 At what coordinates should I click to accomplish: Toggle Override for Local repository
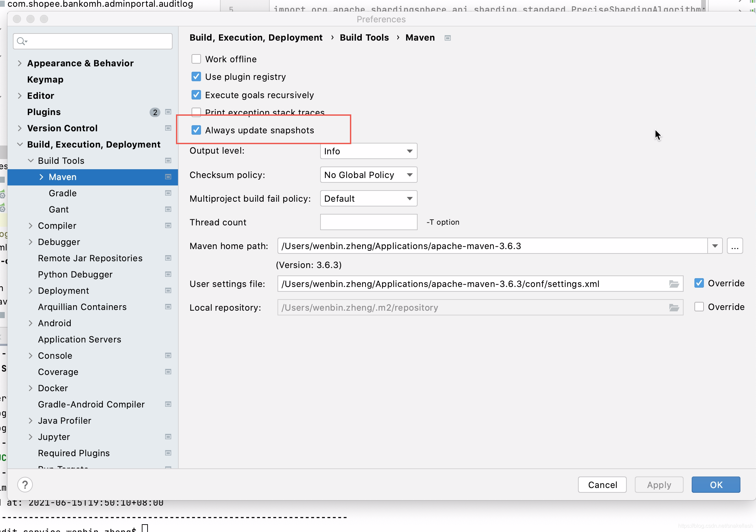(x=699, y=307)
